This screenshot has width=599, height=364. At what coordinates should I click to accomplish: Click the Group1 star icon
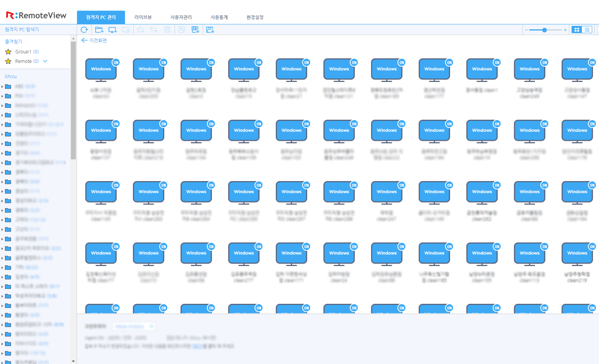[x=8, y=51]
